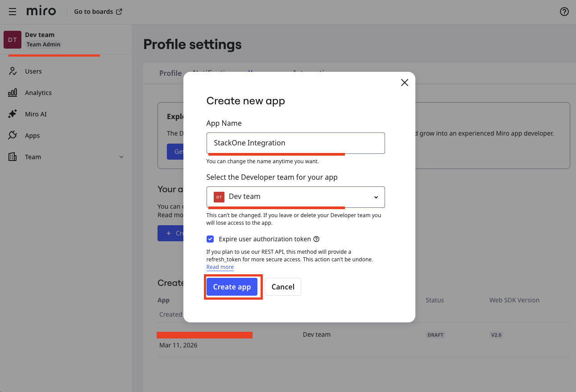The height and width of the screenshot is (392, 576).
Task: Click the Go to boards link
Action: [x=98, y=12]
